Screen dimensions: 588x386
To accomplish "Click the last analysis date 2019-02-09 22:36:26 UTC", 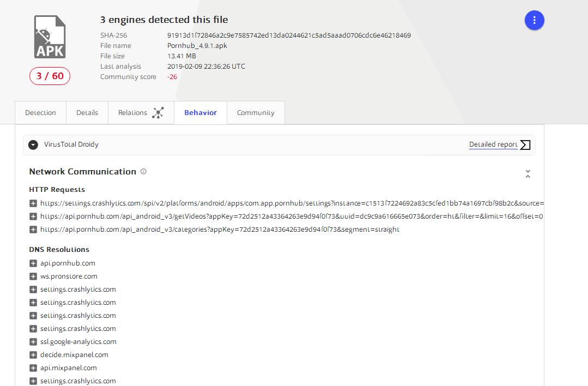I will pyautogui.click(x=206, y=67).
